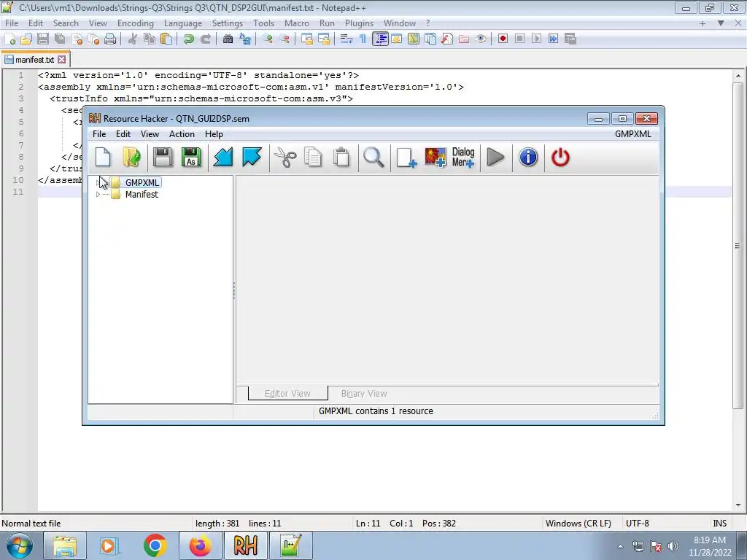Click Add new empty resource icon
747x560 pixels.
[x=406, y=157]
